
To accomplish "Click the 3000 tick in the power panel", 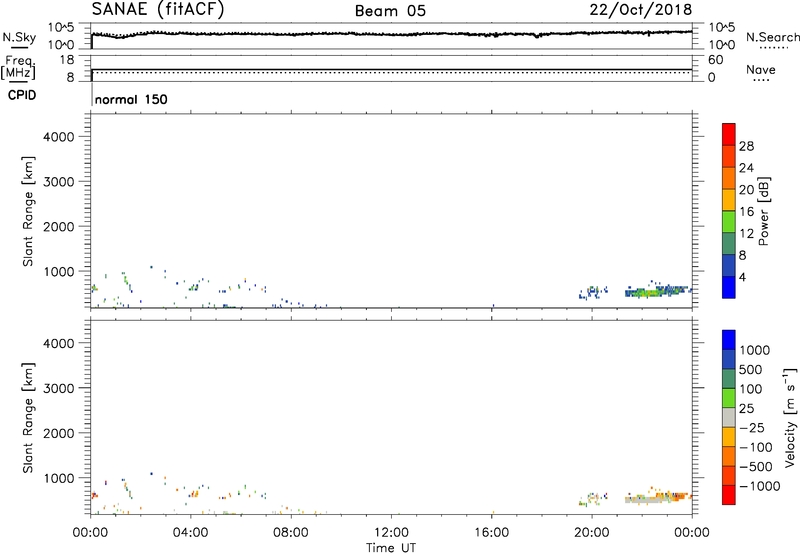I will point(59,182).
